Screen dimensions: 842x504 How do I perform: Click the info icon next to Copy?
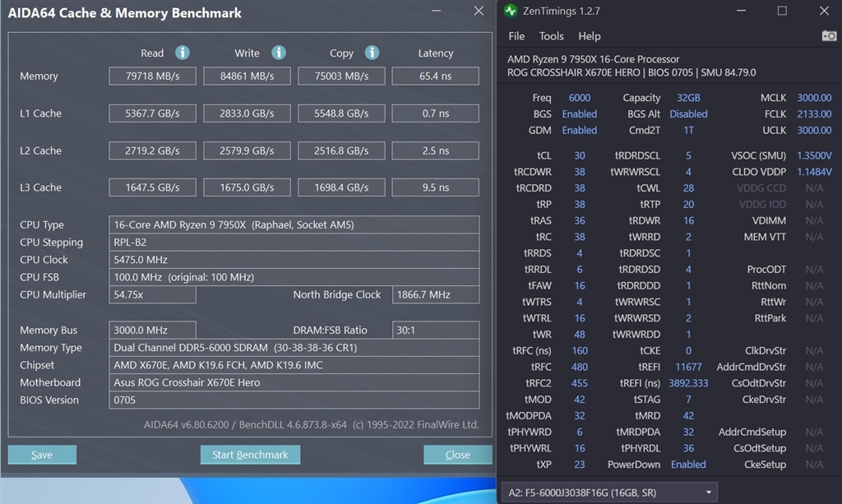click(x=372, y=53)
